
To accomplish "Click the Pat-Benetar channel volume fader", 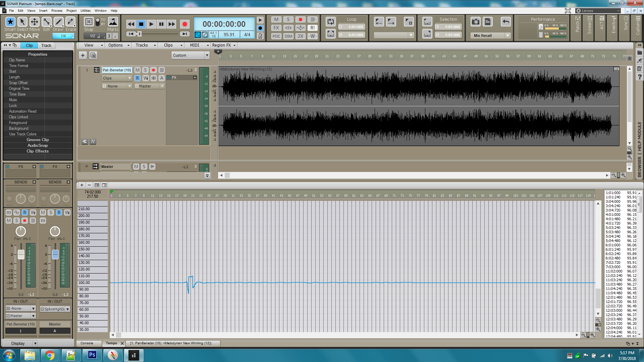I will pos(21,255).
